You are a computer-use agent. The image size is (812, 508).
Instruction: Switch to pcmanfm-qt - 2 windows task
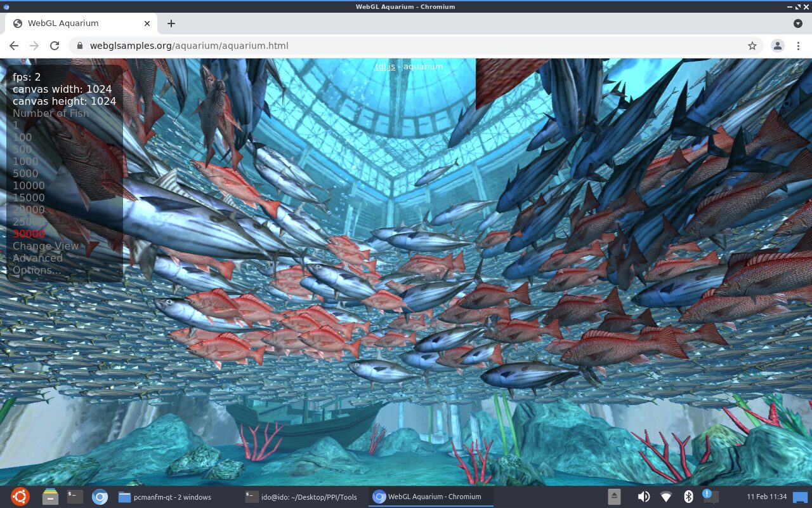coord(165,497)
